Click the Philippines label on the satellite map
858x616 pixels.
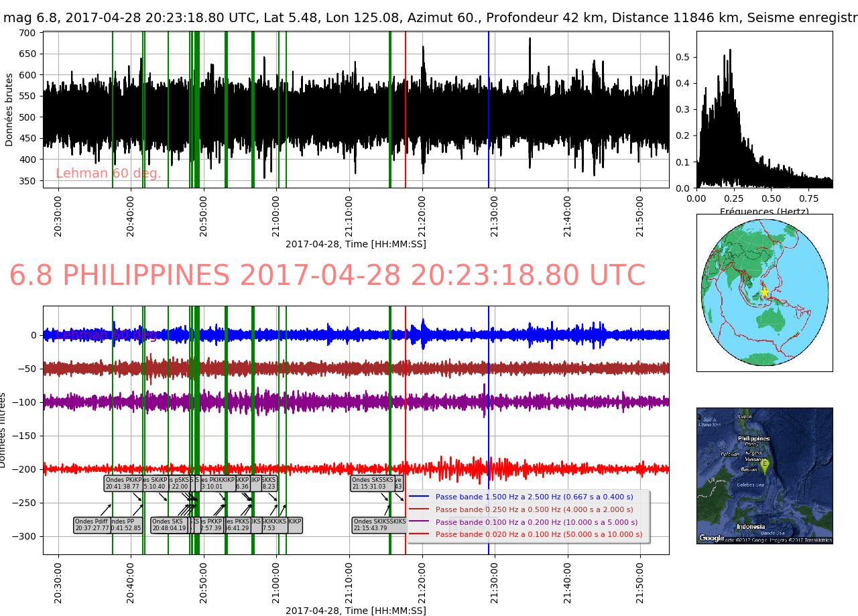point(754,438)
